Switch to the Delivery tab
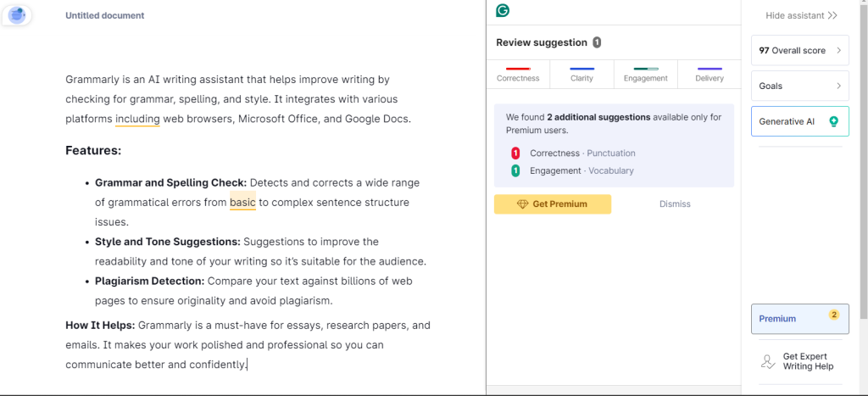The image size is (868, 396). click(x=709, y=75)
